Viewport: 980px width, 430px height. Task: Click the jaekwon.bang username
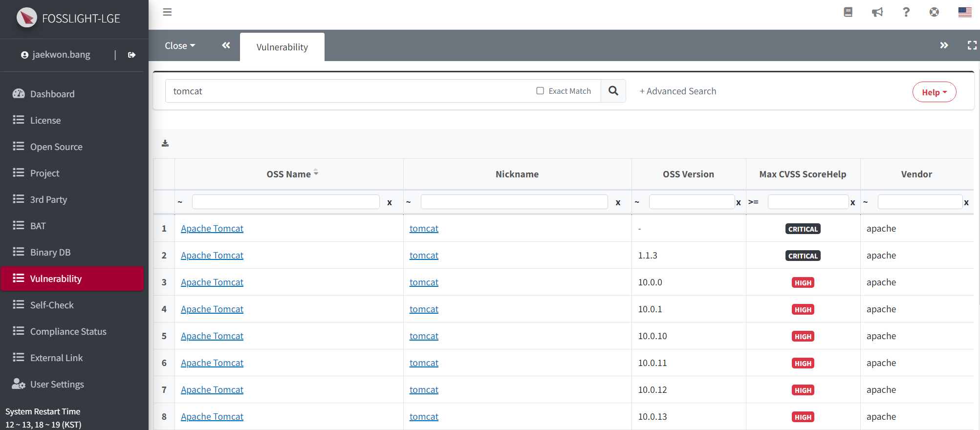(x=61, y=55)
